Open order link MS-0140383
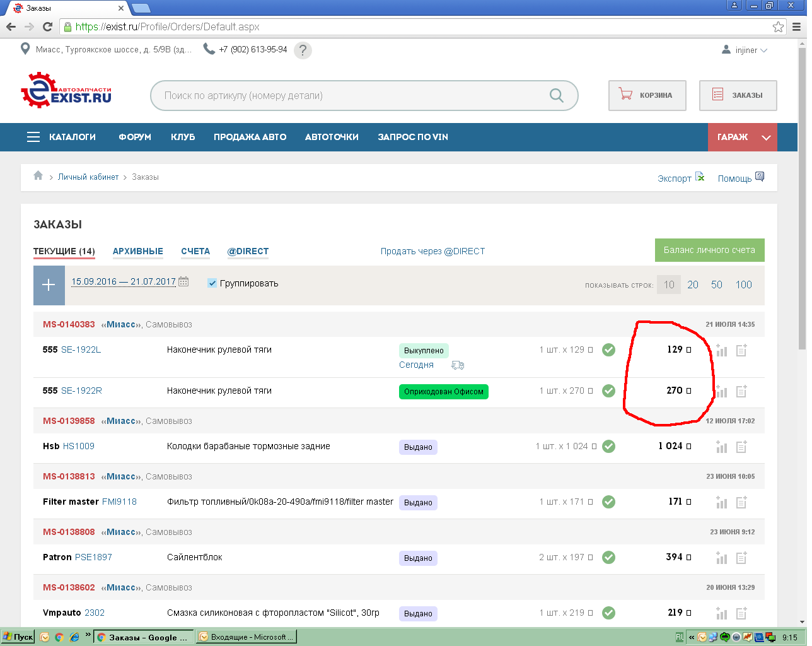 tap(69, 324)
